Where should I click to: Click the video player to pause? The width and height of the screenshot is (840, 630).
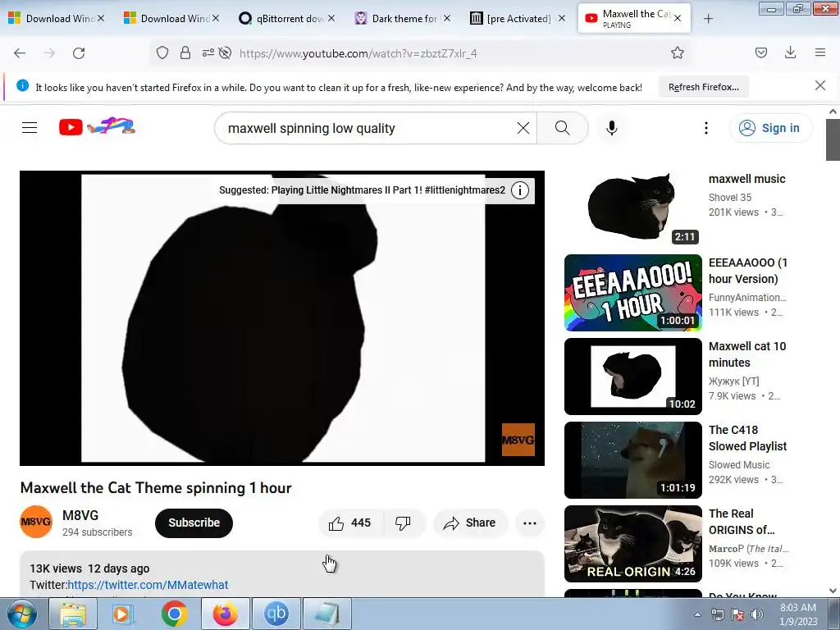point(282,318)
